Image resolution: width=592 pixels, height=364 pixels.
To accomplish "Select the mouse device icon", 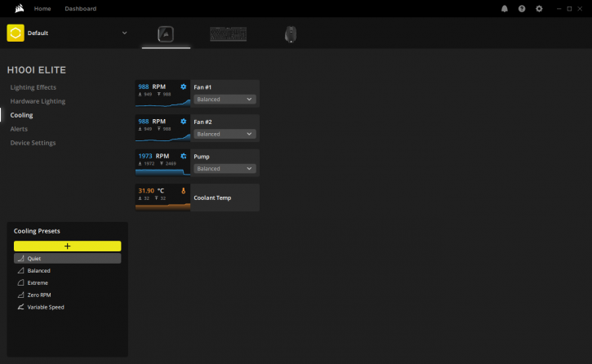I will 291,34.
